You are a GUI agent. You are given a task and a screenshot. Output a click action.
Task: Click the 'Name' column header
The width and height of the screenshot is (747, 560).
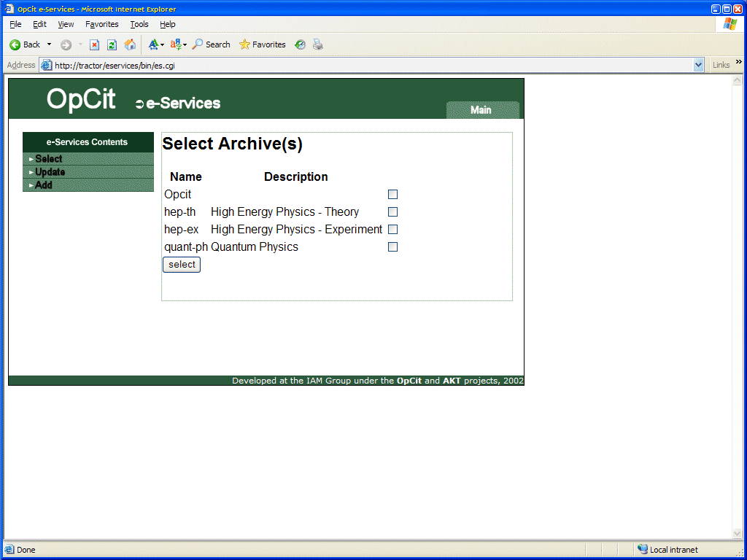pyautogui.click(x=186, y=176)
